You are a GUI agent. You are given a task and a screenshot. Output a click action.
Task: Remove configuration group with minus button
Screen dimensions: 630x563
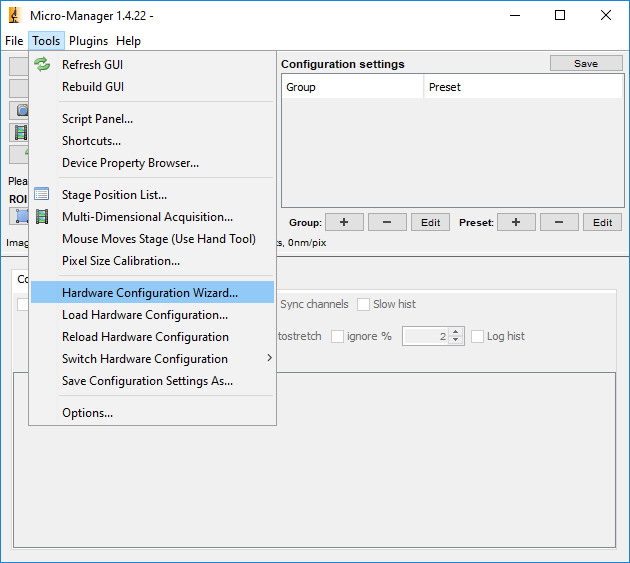tap(387, 222)
